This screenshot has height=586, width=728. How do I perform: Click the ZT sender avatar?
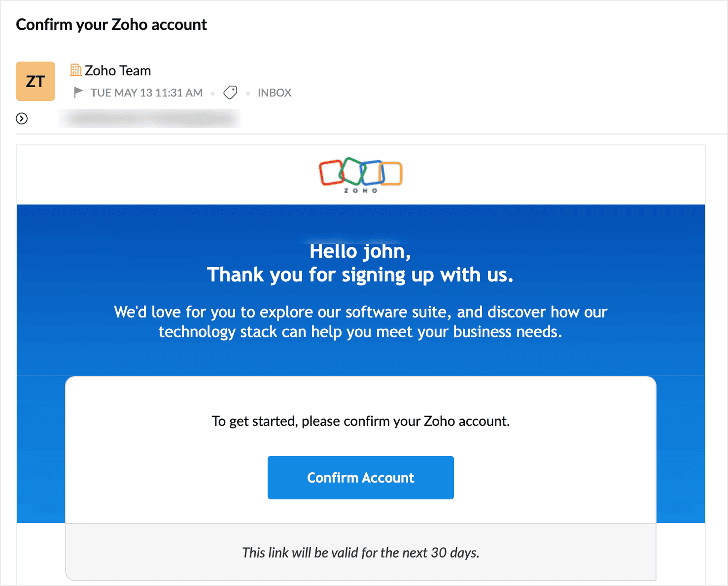point(35,81)
